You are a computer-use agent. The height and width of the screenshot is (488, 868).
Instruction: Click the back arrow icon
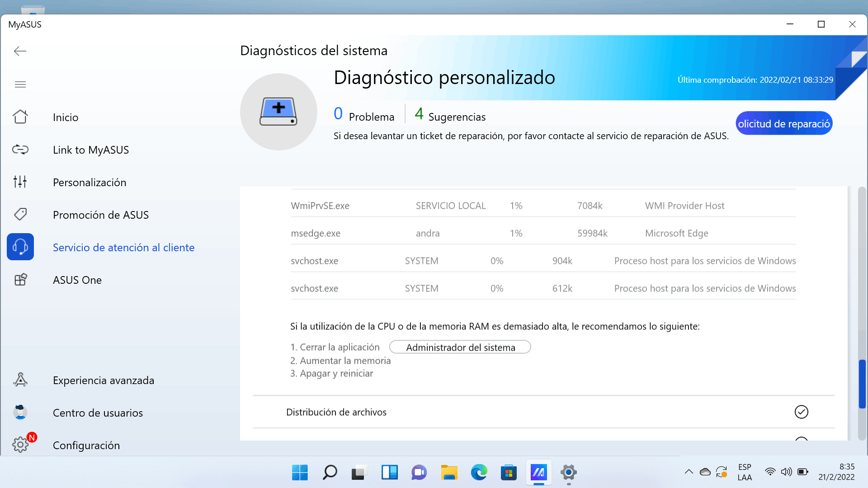pos(20,51)
